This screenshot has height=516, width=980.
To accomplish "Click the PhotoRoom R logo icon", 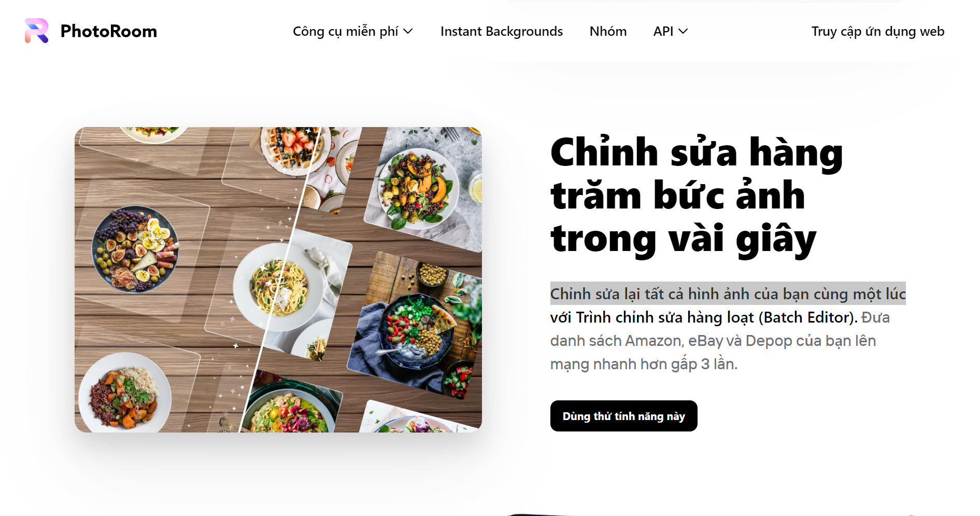I will (37, 31).
